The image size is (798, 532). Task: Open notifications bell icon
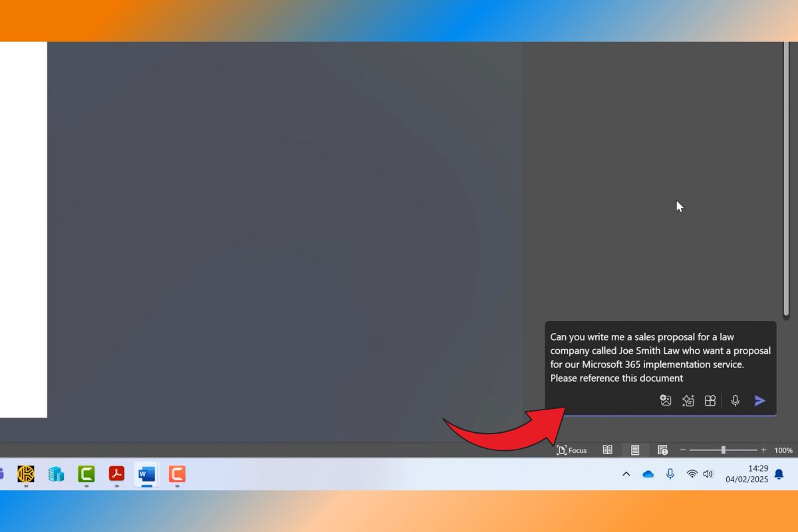[779, 474]
